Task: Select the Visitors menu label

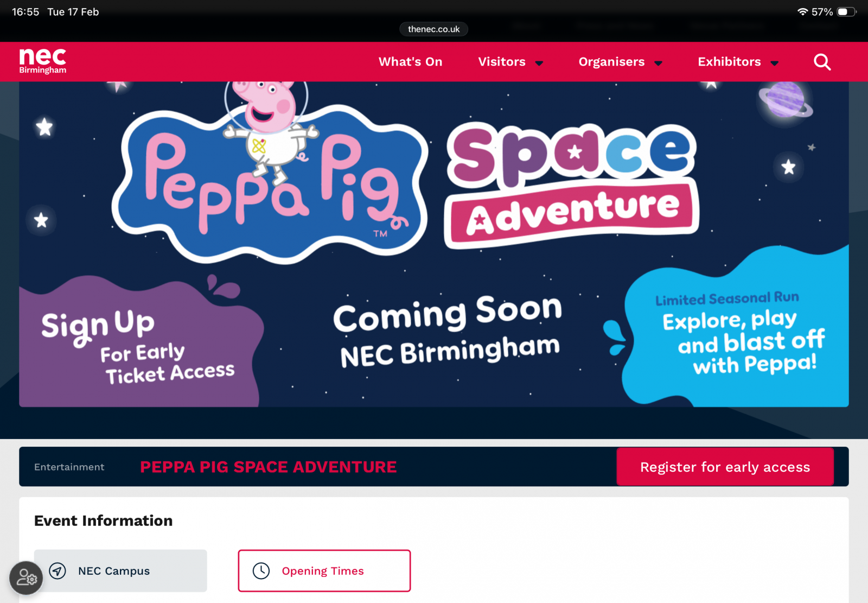Action: tap(502, 62)
